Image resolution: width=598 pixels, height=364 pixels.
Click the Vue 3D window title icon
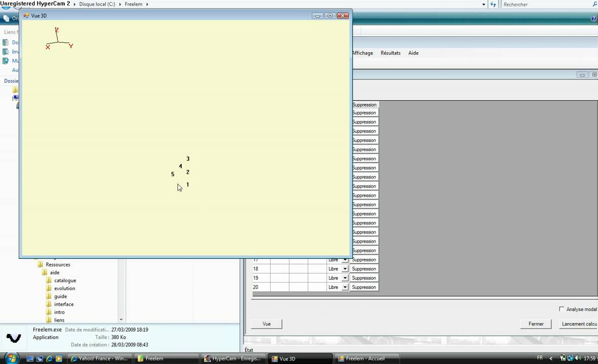(26, 16)
